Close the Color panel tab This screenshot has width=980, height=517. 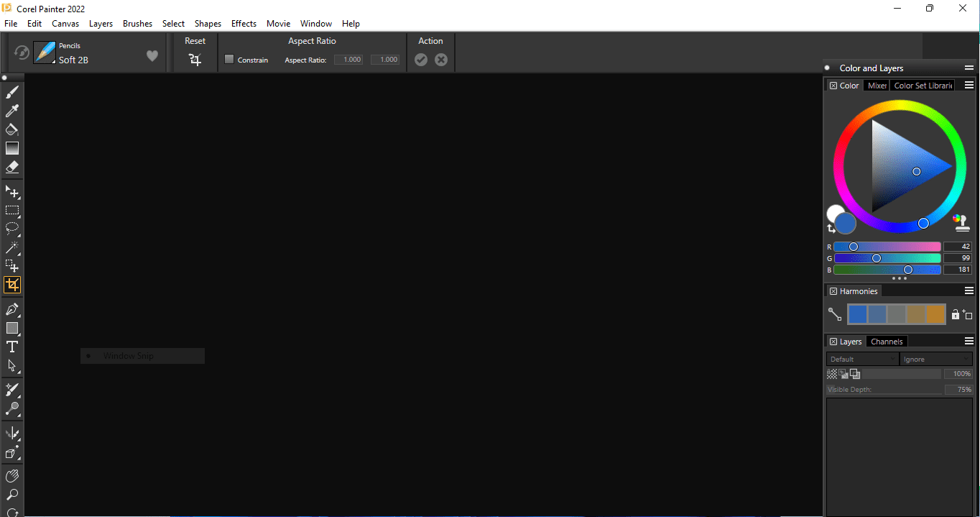(x=833, y=86)
